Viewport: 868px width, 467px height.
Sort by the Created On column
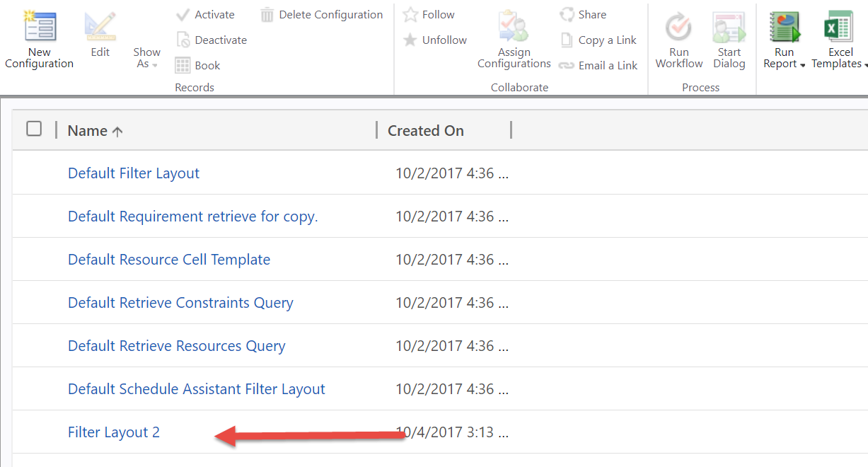click(426, 131)
